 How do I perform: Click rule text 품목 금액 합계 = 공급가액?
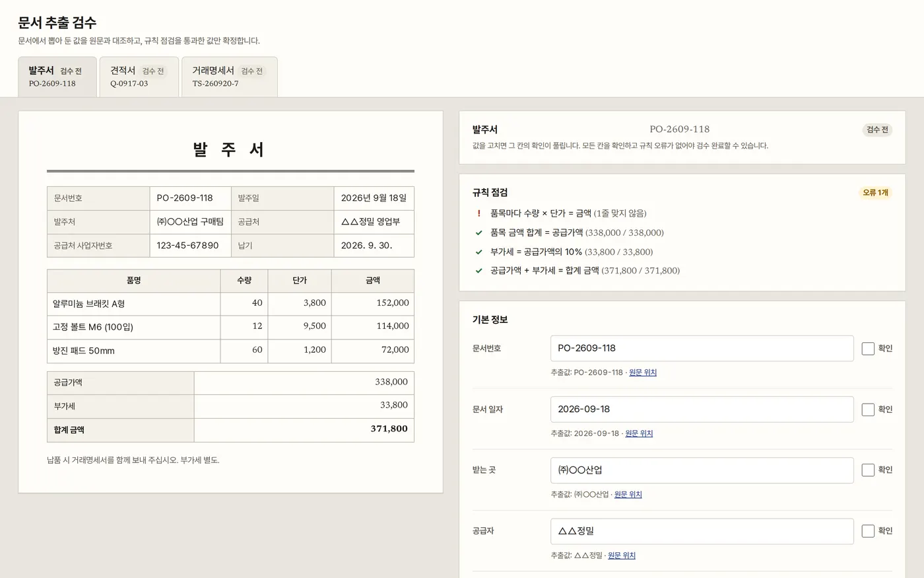point(537,233)
